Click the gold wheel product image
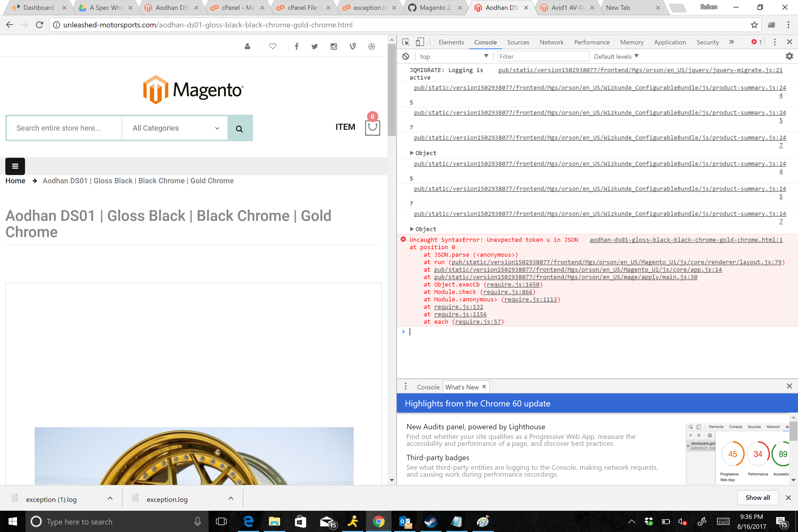This screenshot has width=798, height=532. [194, 456]
